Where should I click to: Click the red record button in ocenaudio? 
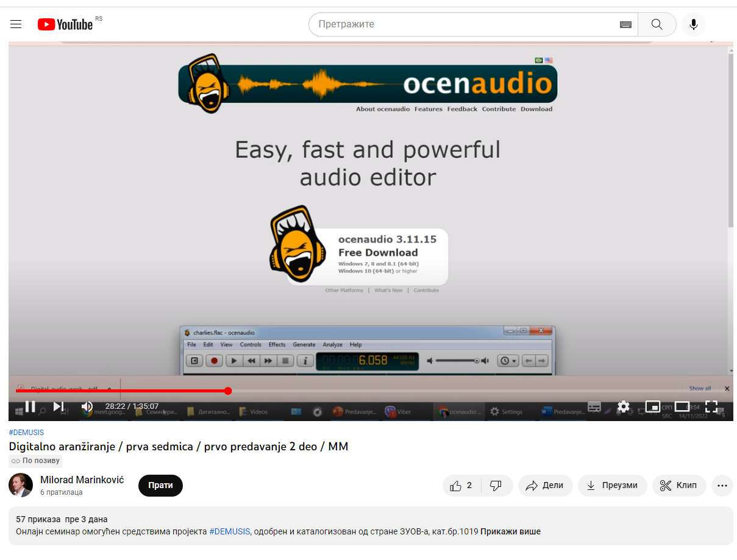pos(214,361)
